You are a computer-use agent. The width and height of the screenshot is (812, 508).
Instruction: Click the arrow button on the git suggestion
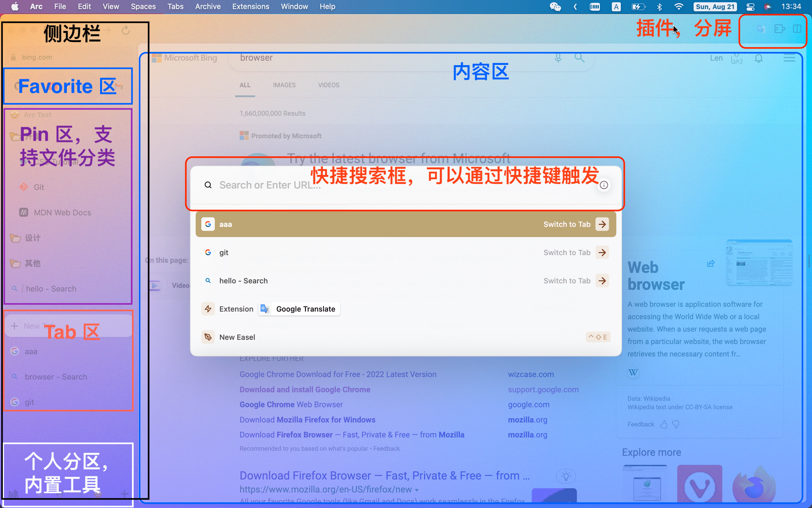tap(602, 252)
